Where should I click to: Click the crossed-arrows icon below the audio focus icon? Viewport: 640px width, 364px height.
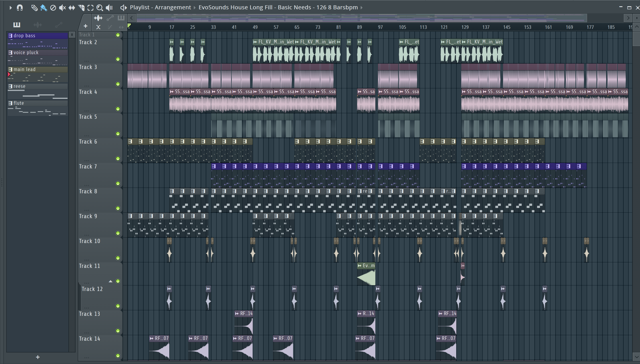98,27
